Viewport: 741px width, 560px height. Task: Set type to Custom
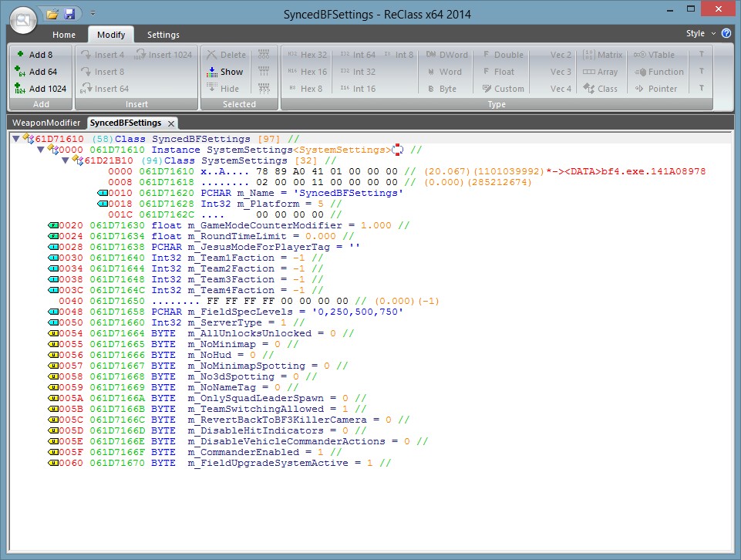point(504,89)
